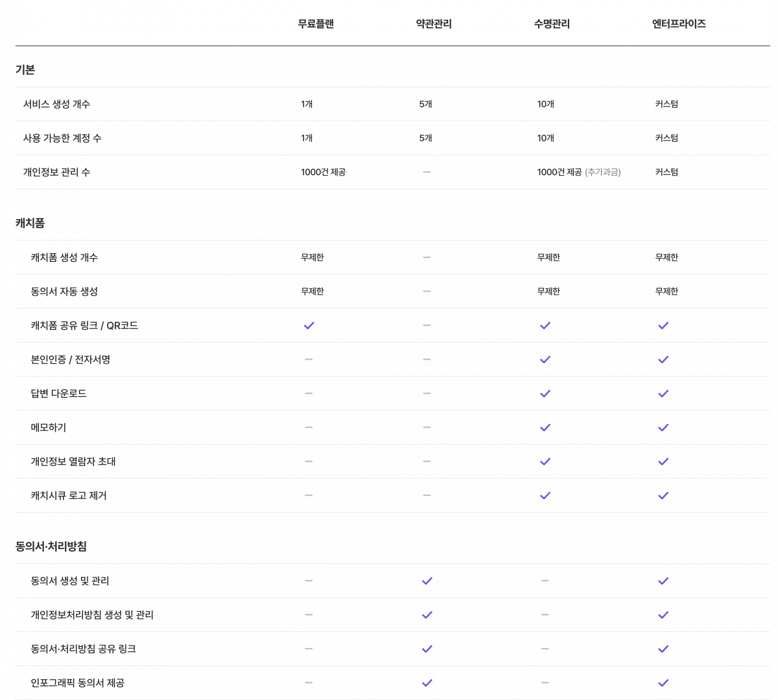This screenshot has width=778, height=700.
Task: Click the 인포그래픽 동의서 제공 row label
Action: (78, 683)
